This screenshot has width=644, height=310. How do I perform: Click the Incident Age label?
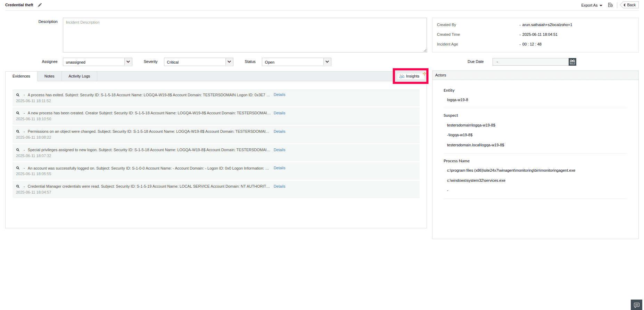(447, 44)
